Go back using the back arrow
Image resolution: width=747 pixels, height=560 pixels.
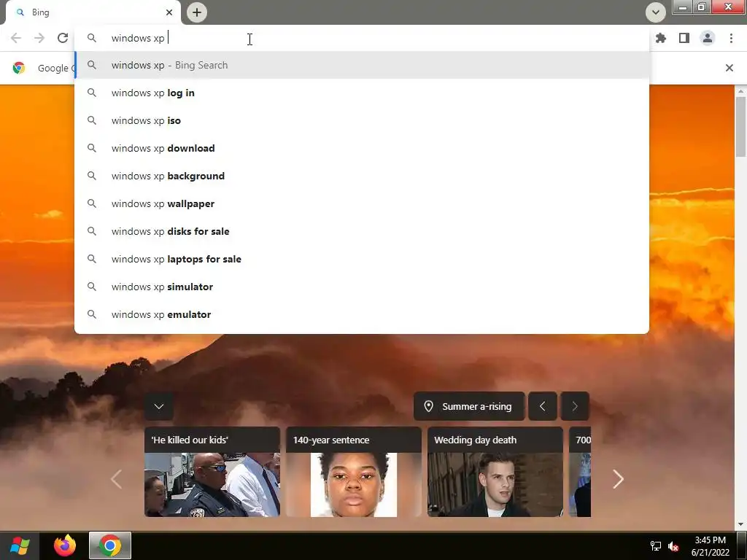point(16,38)
